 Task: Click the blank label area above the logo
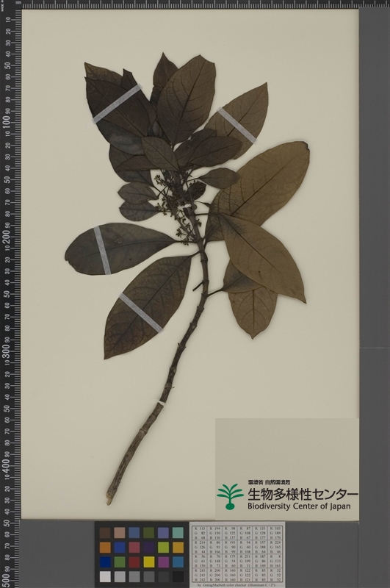click(286, 448)
